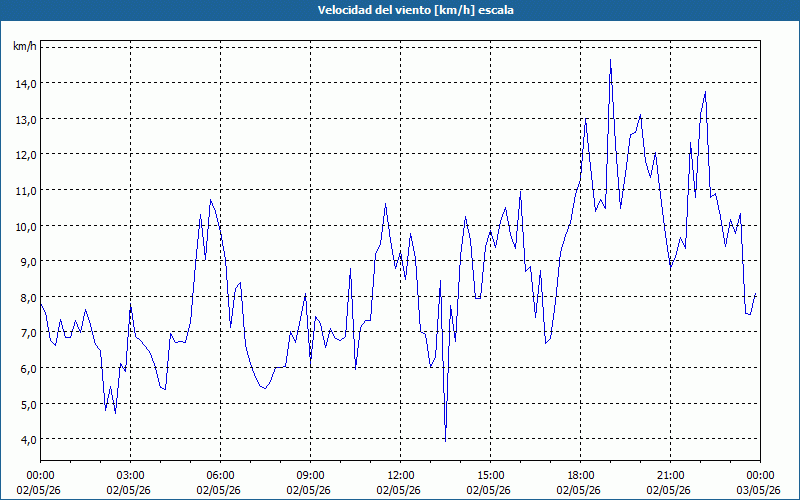Click the '03:00' time axis label
This screenshot has height=500, width=800.
coord(131,476)
